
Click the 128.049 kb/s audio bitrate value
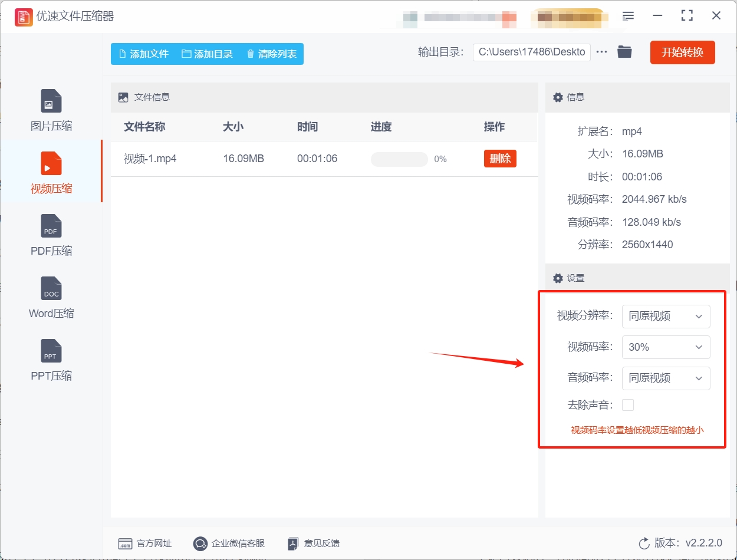click(652, 222)
